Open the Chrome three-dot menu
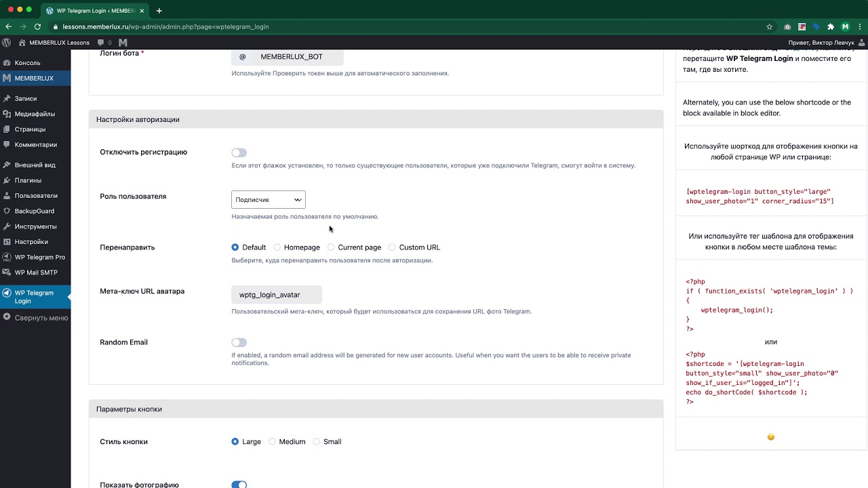868x488 pixels. point(859,26)
